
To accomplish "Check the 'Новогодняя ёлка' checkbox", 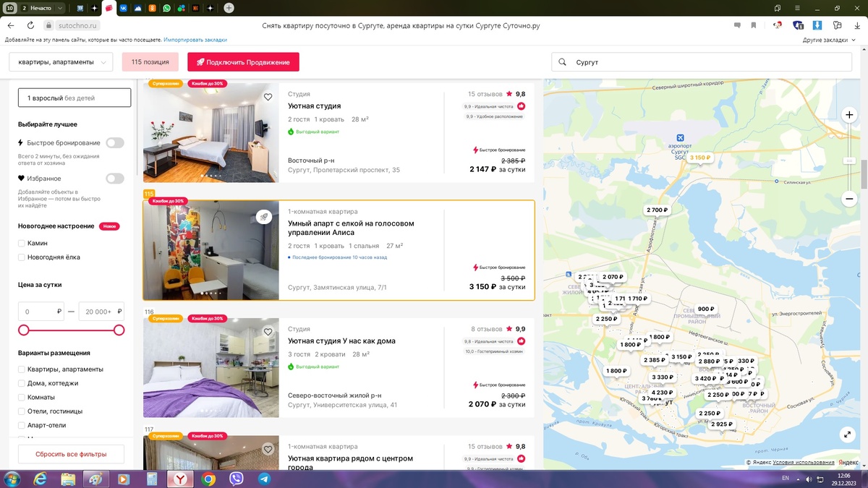I will coord(22,257).
